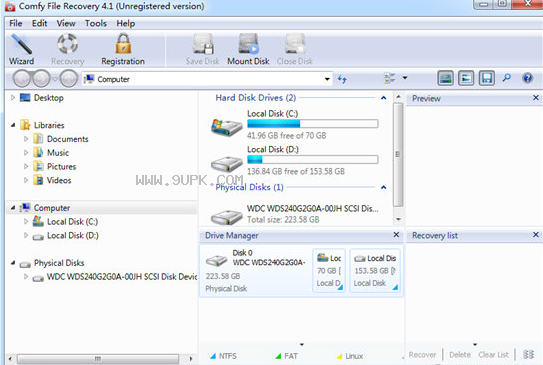
Task: Open the View menu
Action: (x=66, y=24)
